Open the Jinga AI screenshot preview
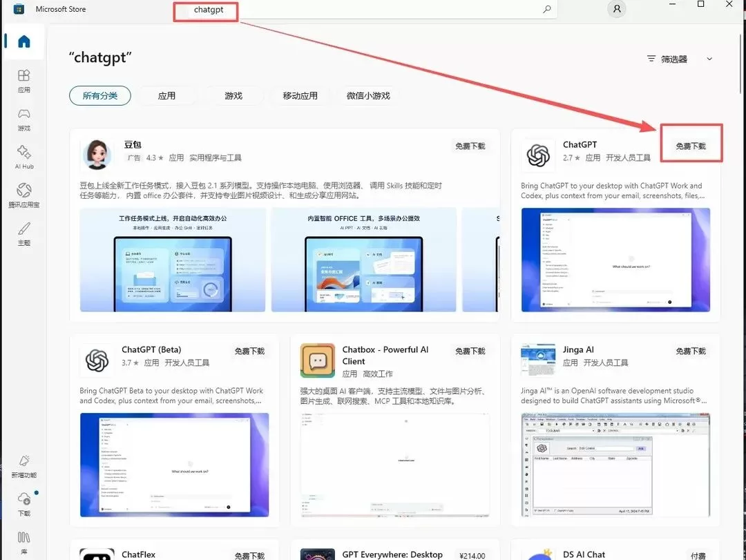This screenshot has width=746, height=560. tap(615, 465)
